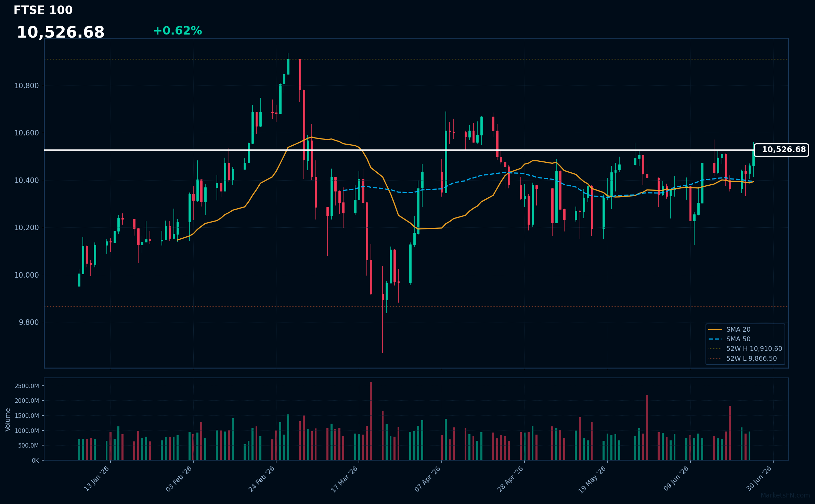Click the +0.62% change indicator
The height and width of the screenshot is (504, 815).
[178, 31]
